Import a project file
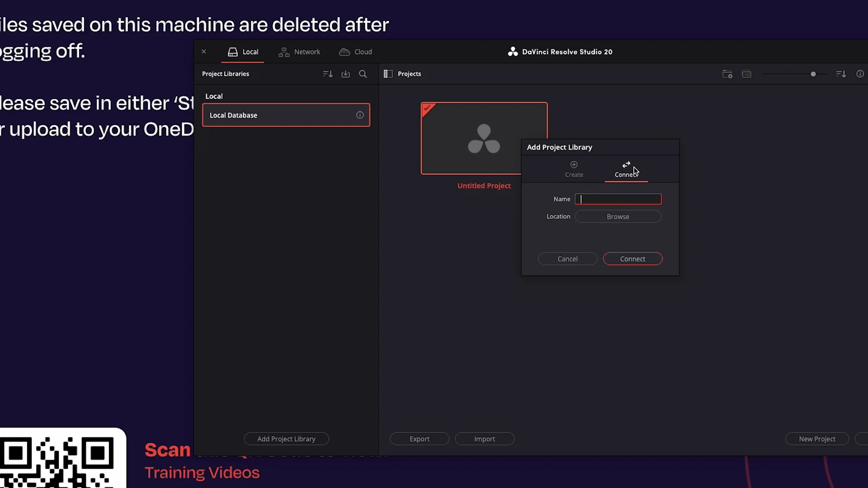Screen dimensions: 868x488 [485, 439]
